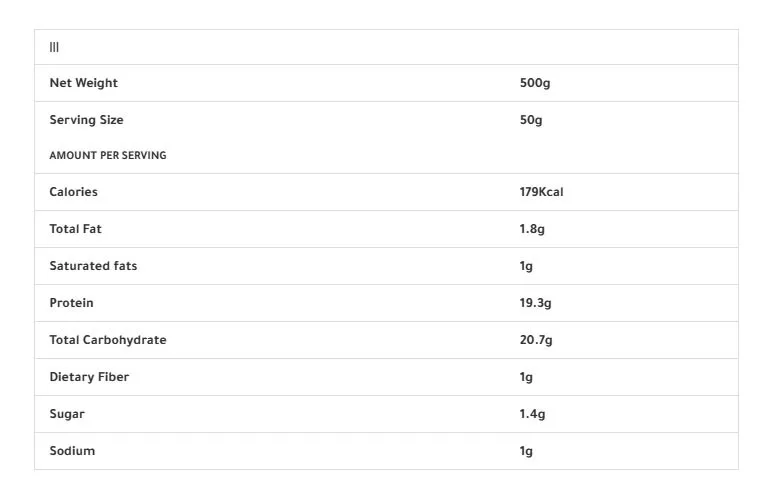Click the 179Kcal calories value
Screen dimensions: 771x497
(541, 192)
